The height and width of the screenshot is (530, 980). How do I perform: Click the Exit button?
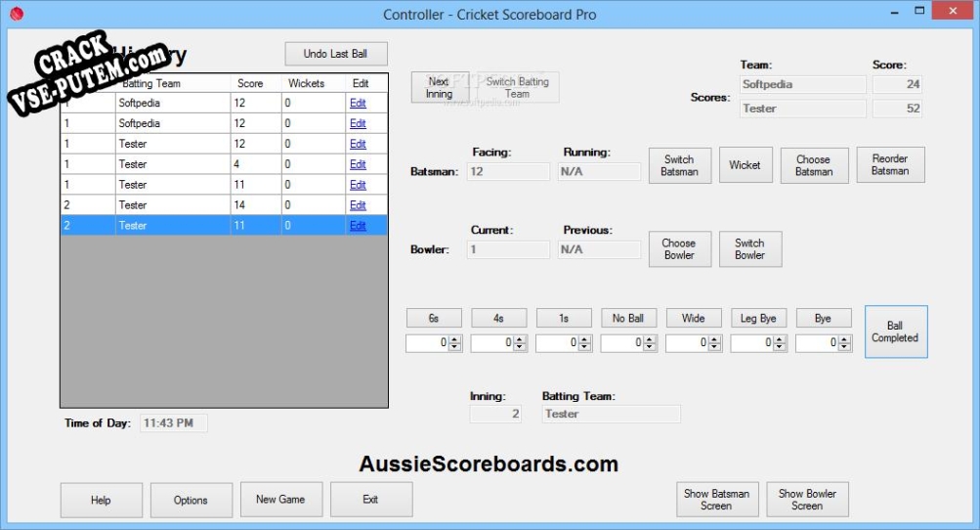(371, 500)
